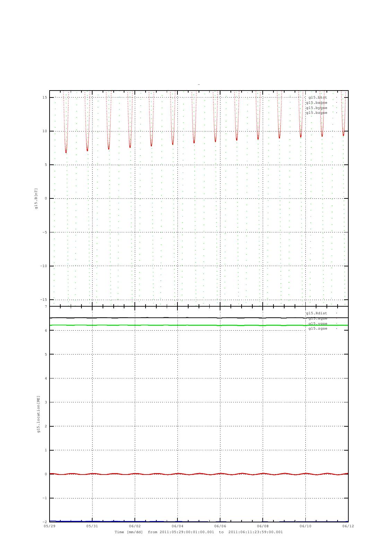Click the 05/29 date tick label
392x555 pixels.
tap(50, 526)
